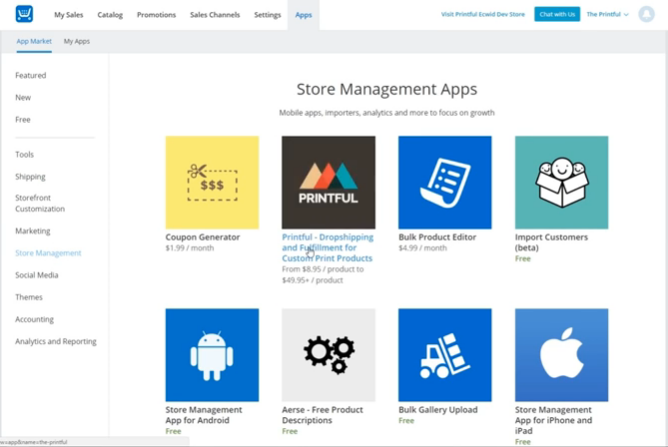668x447 pixels.
Task: Click the From $8.95 / product price text
Action: point(323,275)
